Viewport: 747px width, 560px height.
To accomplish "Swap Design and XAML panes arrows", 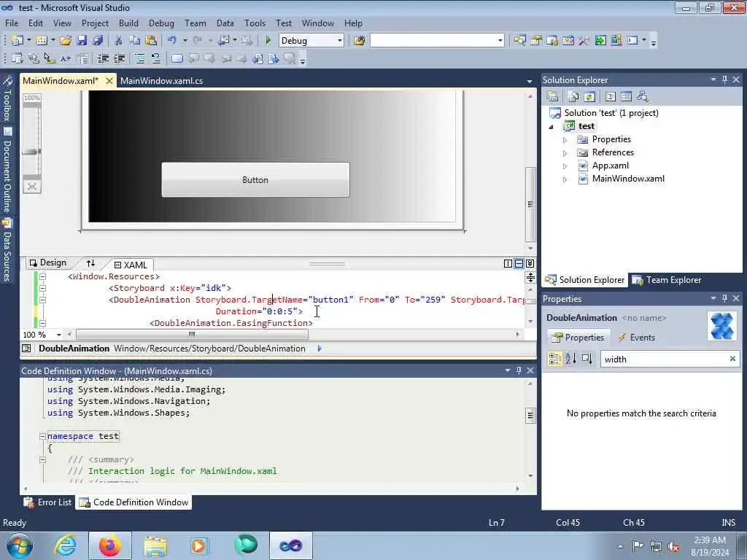I will point(90,262).
